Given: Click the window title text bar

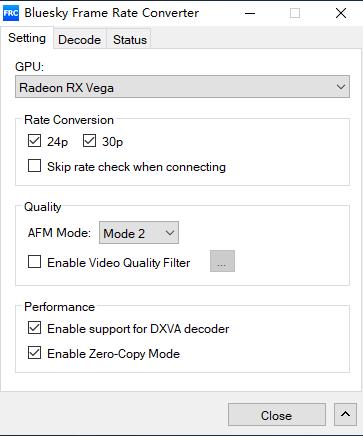Looking at the screenshot, I should click(112, 13).
